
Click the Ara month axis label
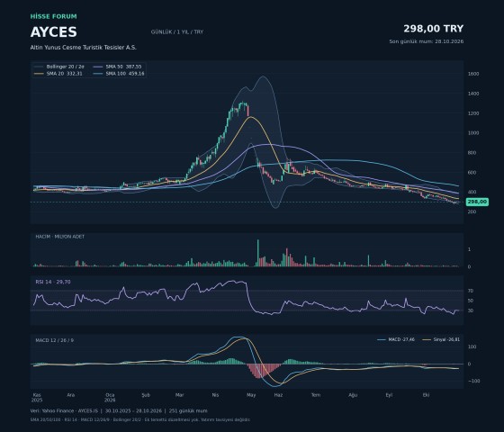point(71,395)
